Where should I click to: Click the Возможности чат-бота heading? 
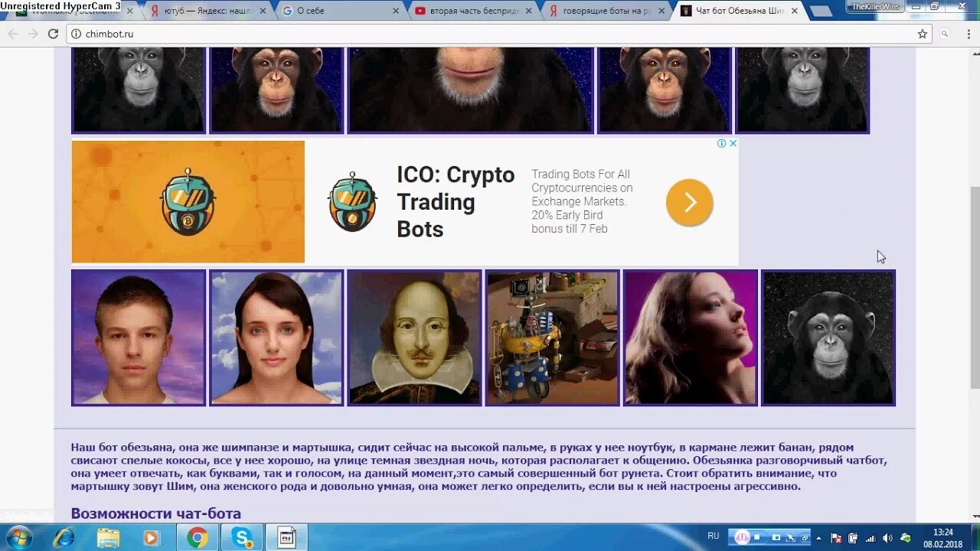156,514
